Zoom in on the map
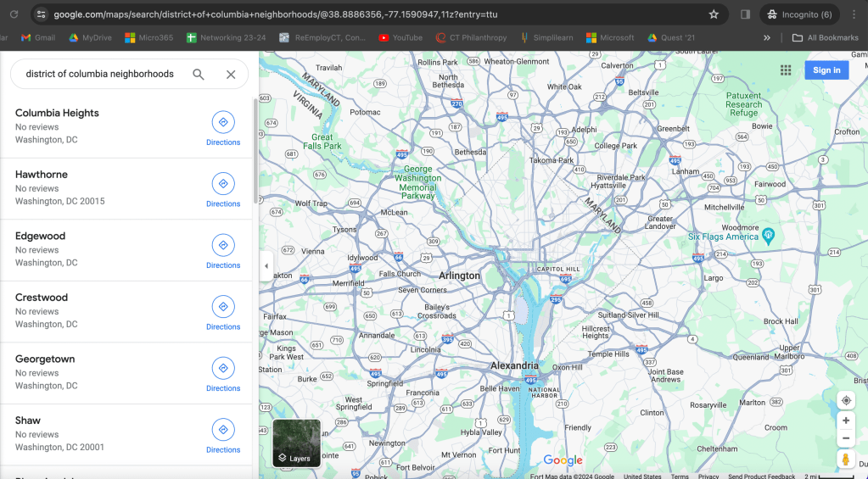The image size is (868, 479). click(845, 421)
